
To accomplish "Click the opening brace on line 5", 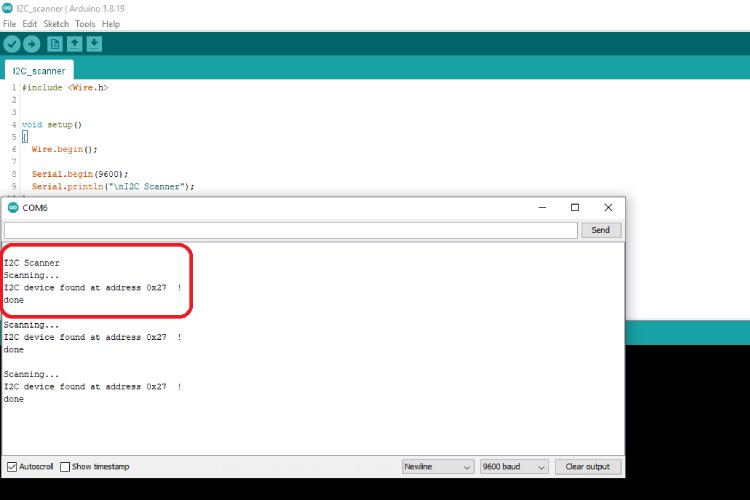I will click(x=25, y=137).
